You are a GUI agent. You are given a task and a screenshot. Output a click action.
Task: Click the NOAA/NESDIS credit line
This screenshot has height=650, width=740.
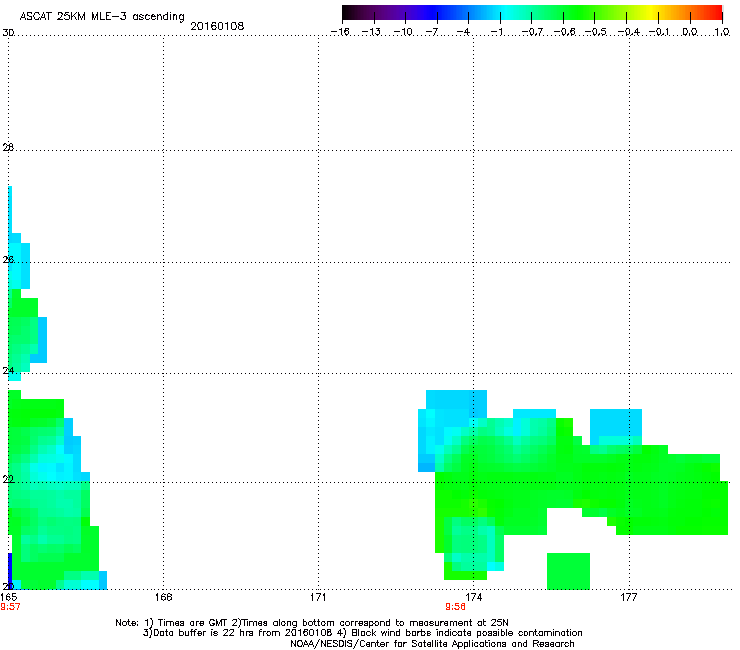(x=432, y=644)
